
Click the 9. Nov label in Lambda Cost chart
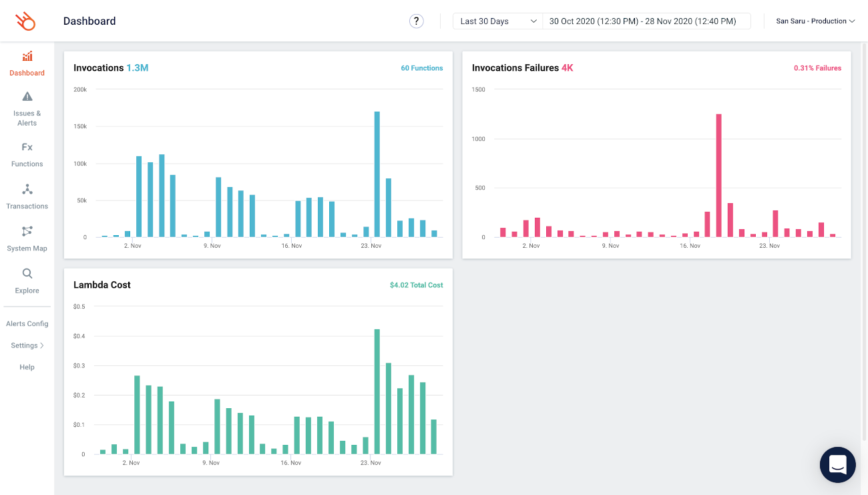(x=211, y=463)
